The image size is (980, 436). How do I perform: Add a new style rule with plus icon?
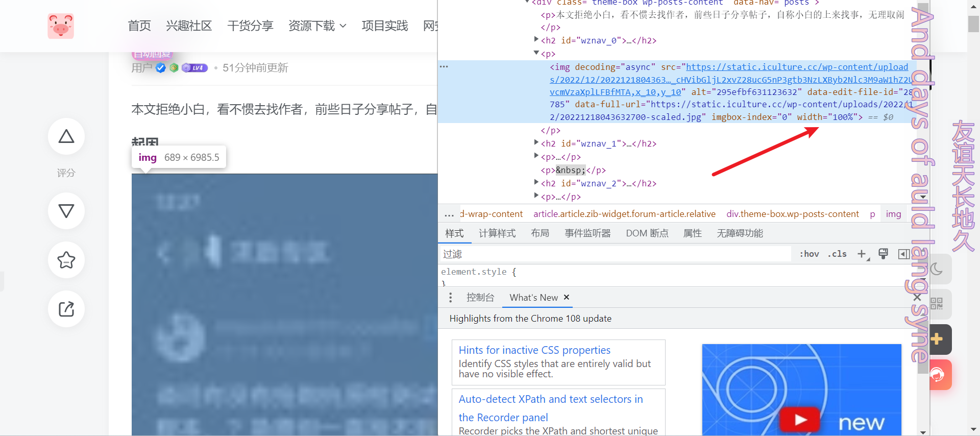tap(862, 254)
